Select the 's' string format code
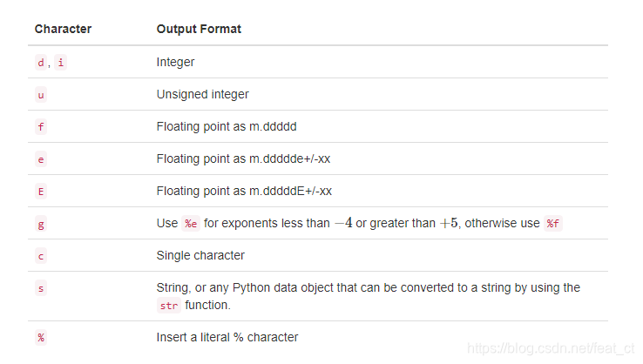The image size is (643, 364). click(41, 288)
